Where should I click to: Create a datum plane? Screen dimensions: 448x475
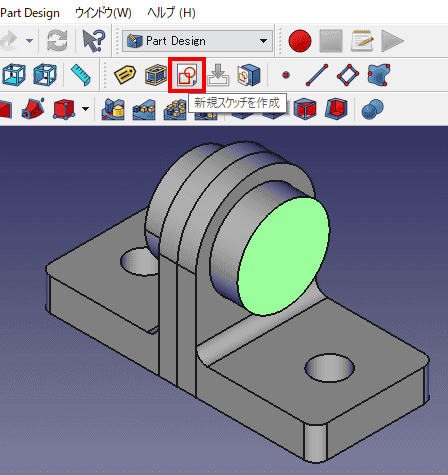pos(348,75)
